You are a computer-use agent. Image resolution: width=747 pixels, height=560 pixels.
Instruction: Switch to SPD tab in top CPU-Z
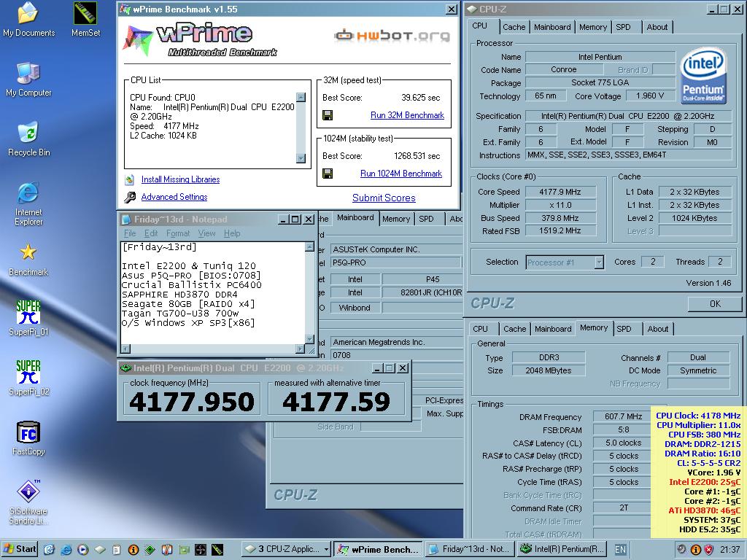click(623, 27)
